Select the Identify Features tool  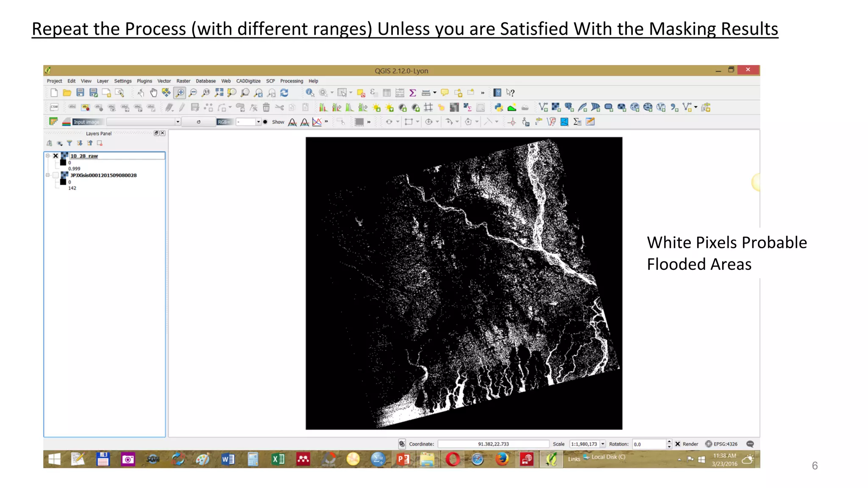pos(310,93)
